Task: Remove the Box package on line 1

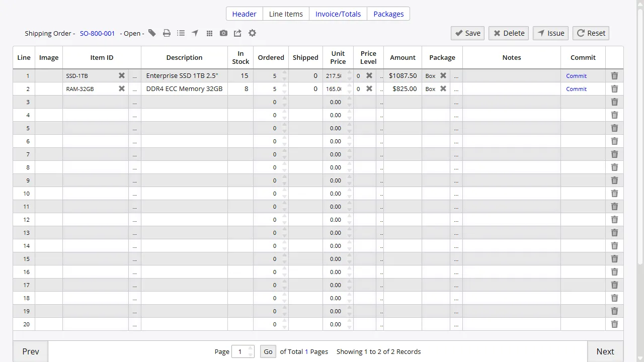Action: point(443,75)
